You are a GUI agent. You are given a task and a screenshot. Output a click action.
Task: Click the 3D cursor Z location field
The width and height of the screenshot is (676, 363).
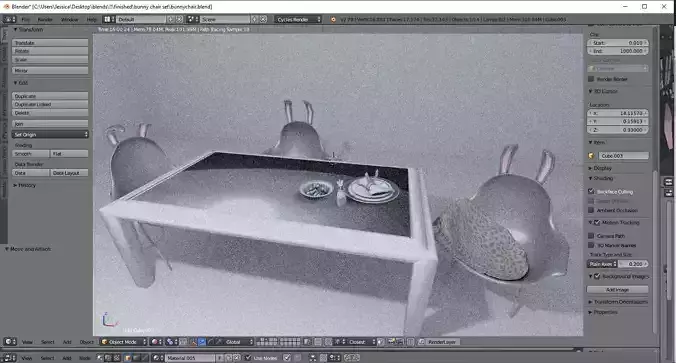(618, 130)
